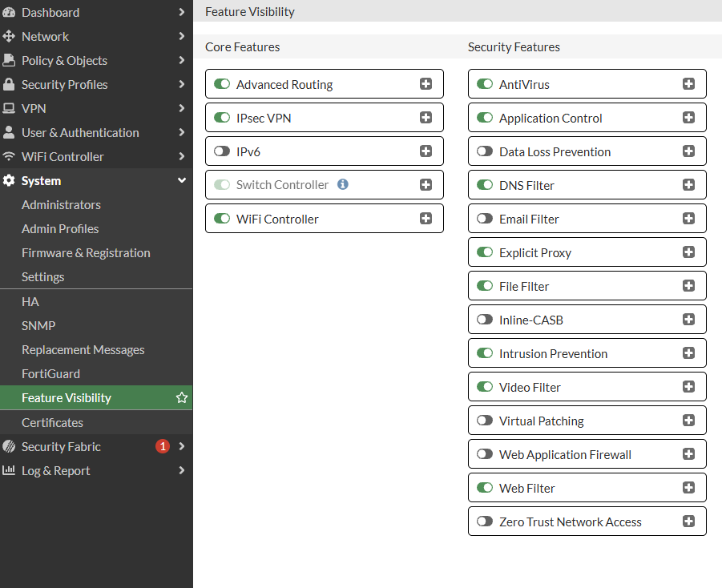
Task: Click the favorite star on Feature Visibility
Action: tap(182, 398)
